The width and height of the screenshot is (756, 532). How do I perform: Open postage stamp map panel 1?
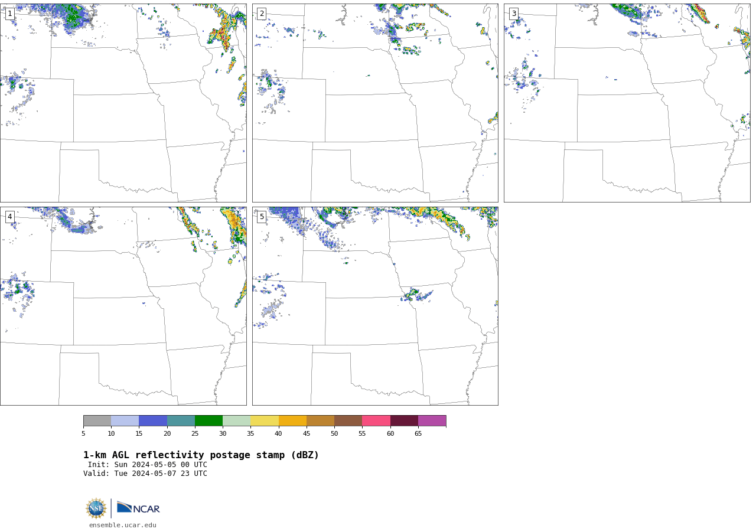pyautogui.click(x=123, y=103)
